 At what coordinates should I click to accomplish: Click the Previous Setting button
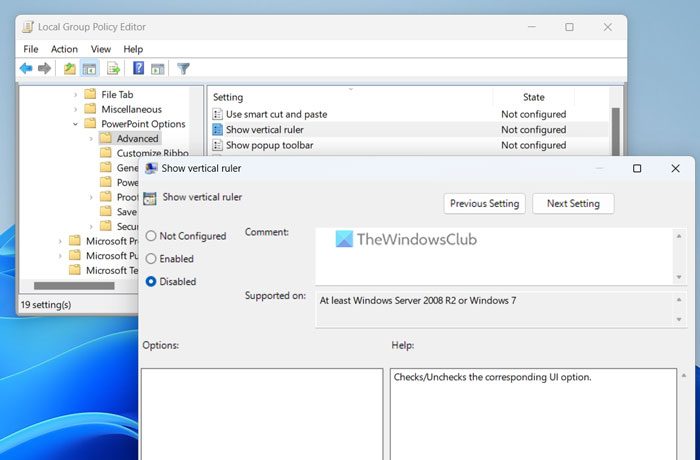(484, 204)
